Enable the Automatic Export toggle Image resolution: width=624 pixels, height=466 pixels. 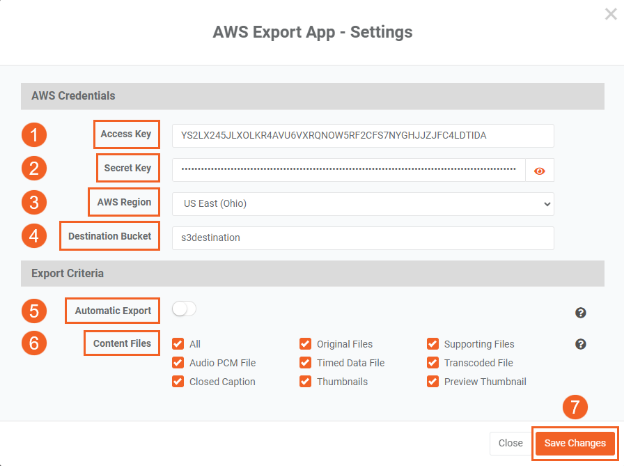[x=185, y=310]
